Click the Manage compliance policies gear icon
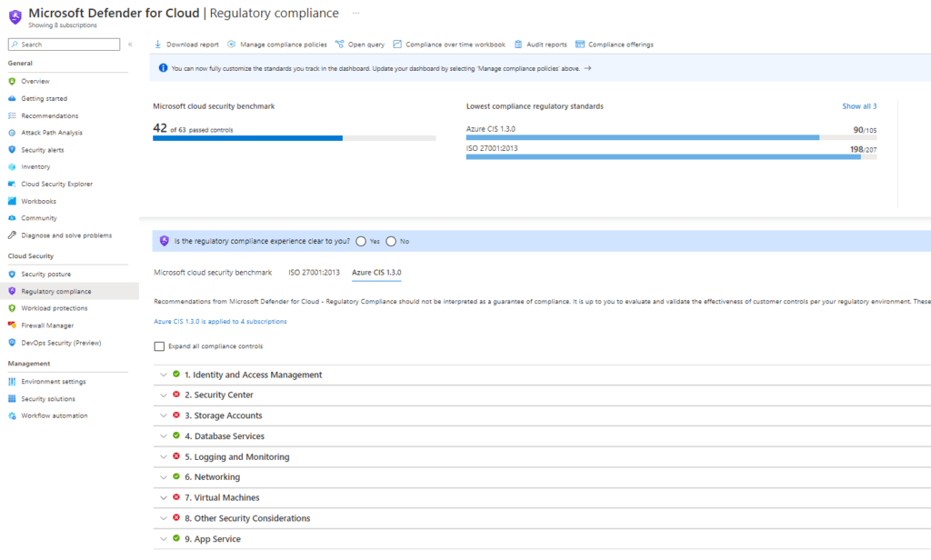 coord(232,44)
